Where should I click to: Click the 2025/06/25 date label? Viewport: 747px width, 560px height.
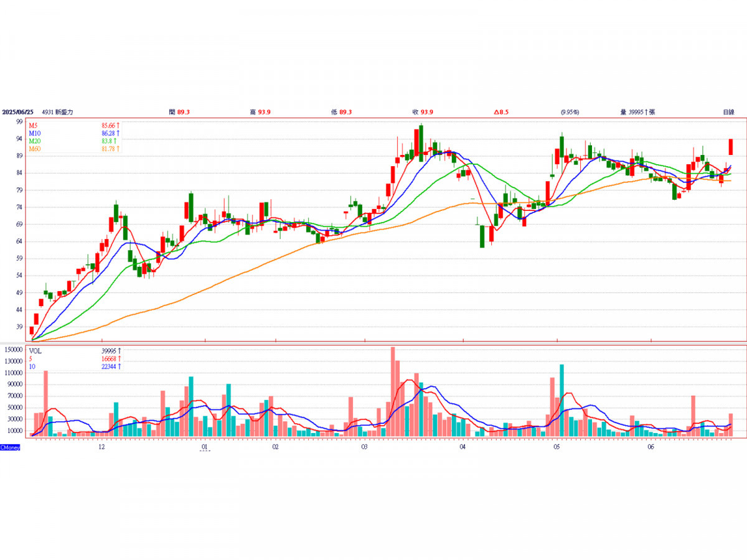click(x=17, y=112)
